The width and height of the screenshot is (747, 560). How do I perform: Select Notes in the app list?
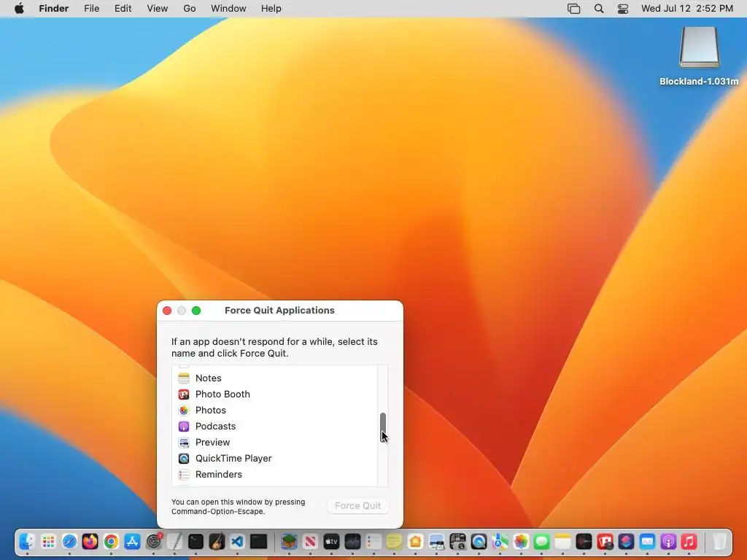[274, 378]
